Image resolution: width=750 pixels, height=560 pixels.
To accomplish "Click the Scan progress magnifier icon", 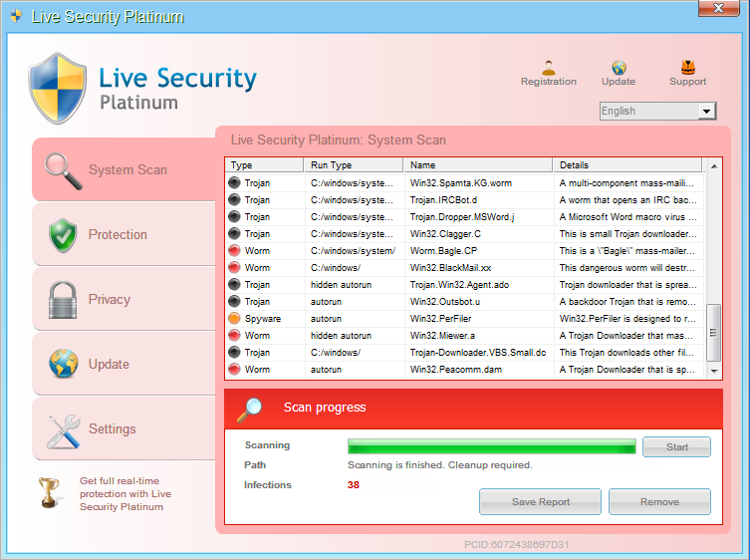I will pyautogui.click(x=250, y=410).
